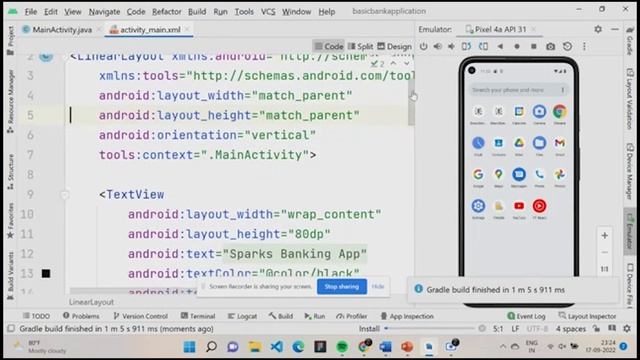
Task: Open Windows taskbar Search
Action: pos(211,347)
